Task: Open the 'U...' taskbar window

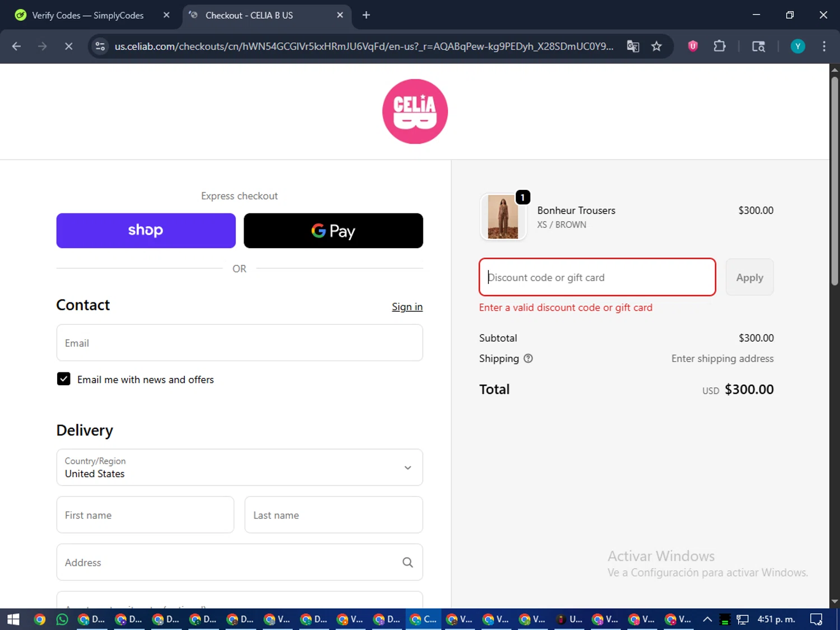Action: pyautogui.click(x=569, y=619)
